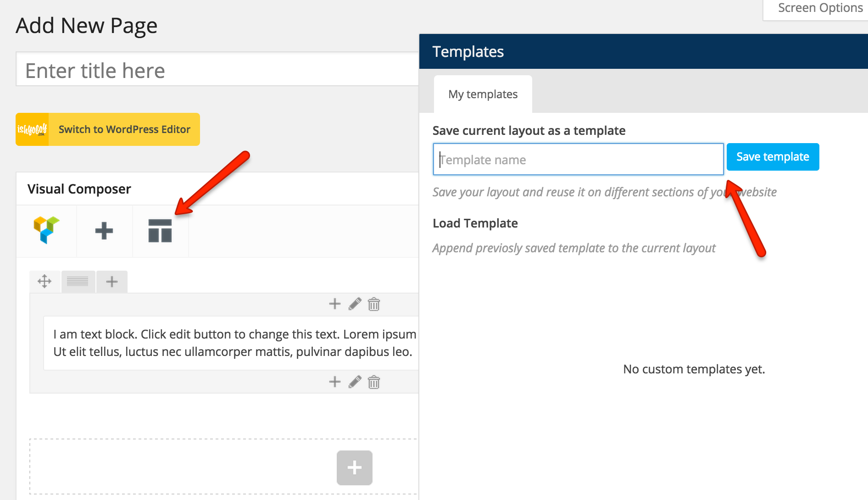The image size is (868, 500).
Task: Delete column with top trash icon
Action: [x=374, y=304]
